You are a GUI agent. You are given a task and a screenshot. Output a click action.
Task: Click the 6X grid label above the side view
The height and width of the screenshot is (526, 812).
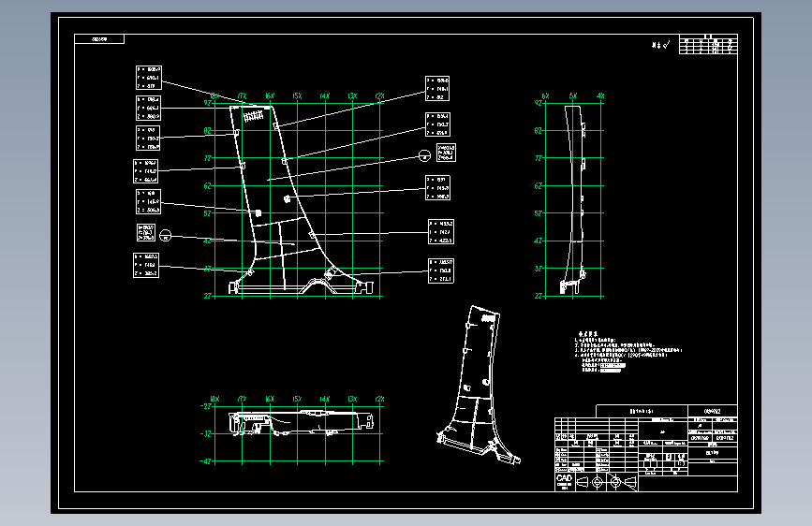pos(545,96)
